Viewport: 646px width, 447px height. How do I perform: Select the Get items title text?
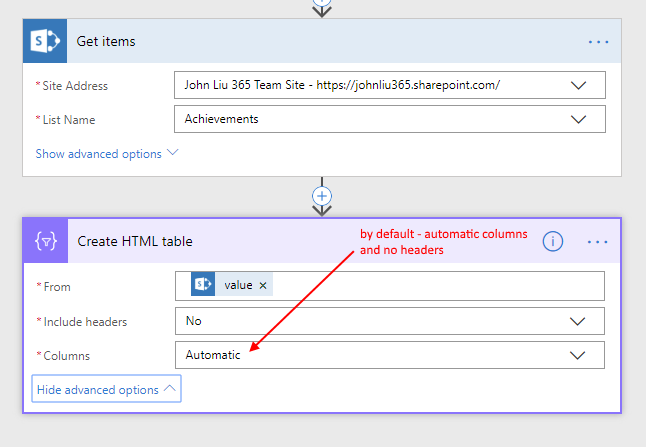click(106, 42)
